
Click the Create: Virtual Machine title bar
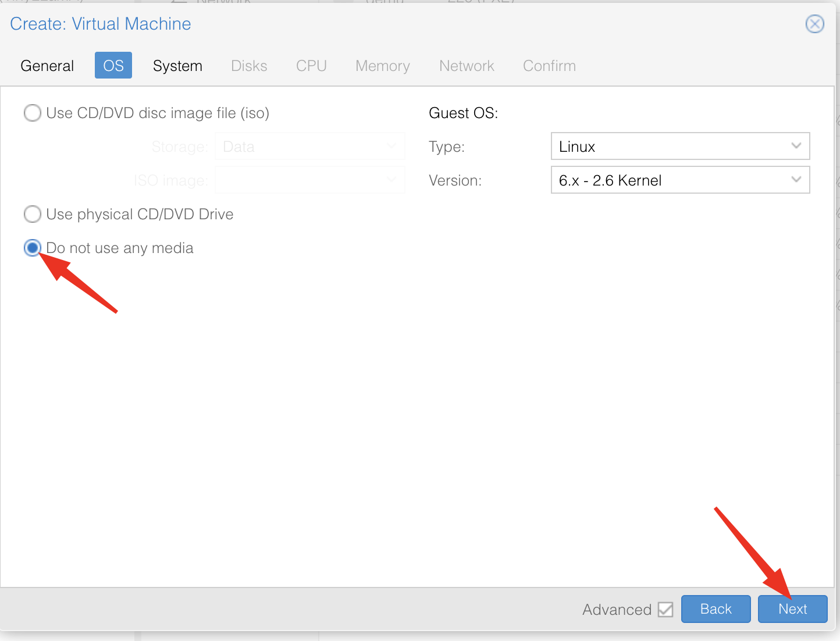pos(407,24)
